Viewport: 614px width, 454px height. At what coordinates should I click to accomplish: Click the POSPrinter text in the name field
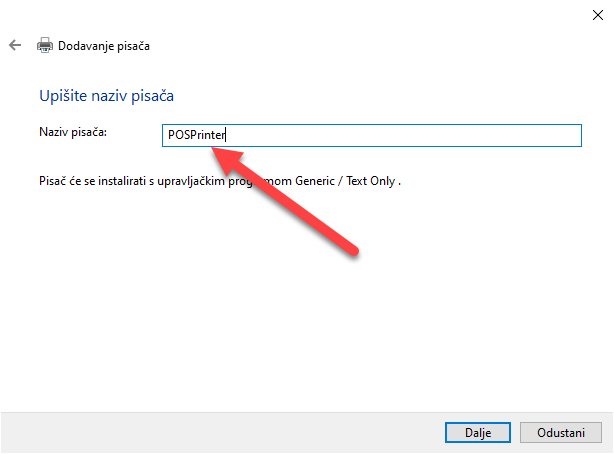(198, 136)
